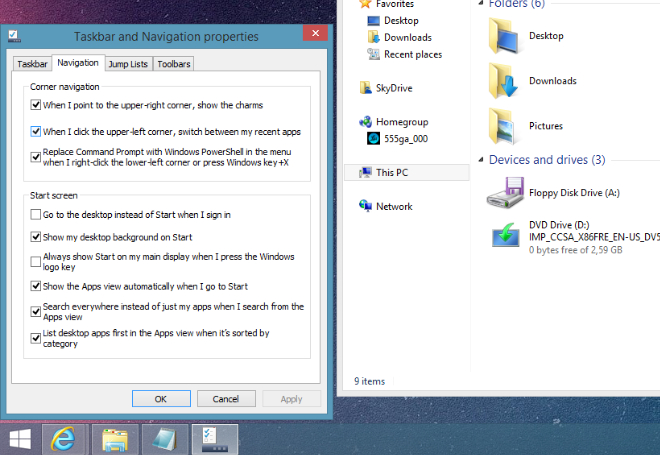The width and height of the screenshot is (660, 455).
Task: Select the Floppy Disk Drive icon
Action: pos(506,193)
